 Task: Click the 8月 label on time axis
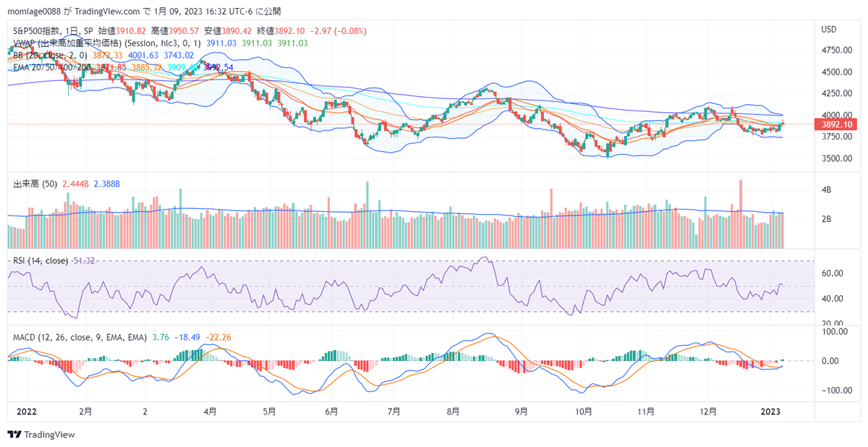(454, 411)
